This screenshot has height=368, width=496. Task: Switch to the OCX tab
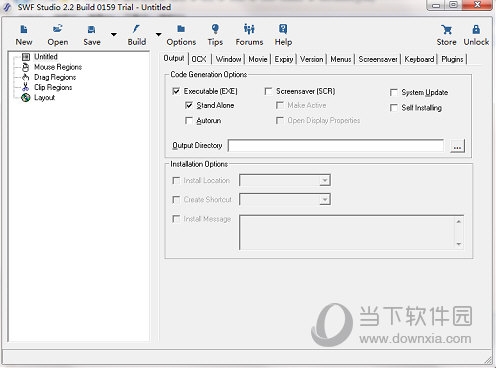[x=199, y=59]
